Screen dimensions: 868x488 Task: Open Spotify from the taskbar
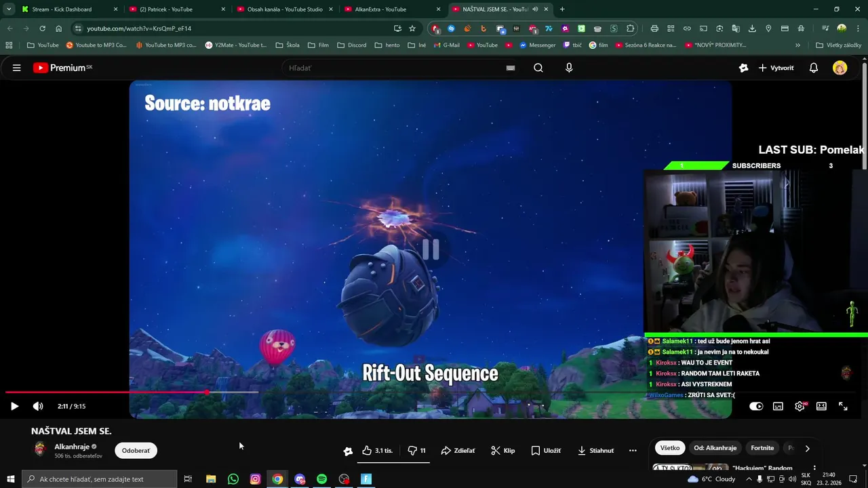click(322, 479)
